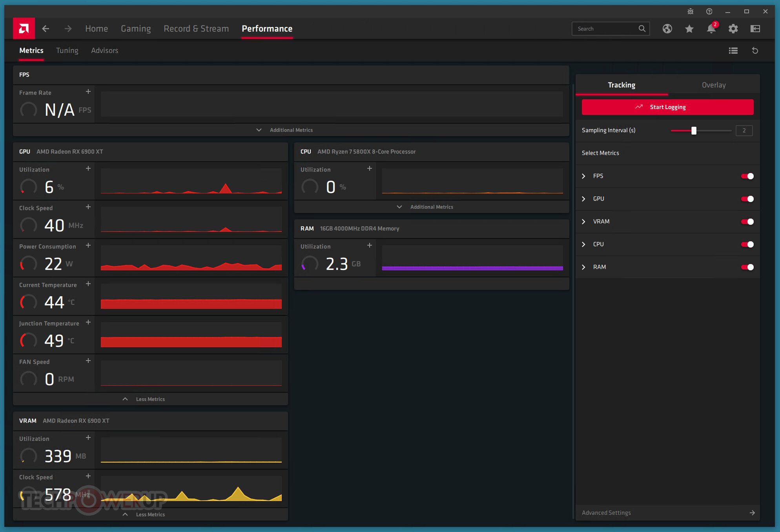Add VRAM Utilization with plus icon
Image resolution: width=780 pixels, height=532 pixels.
click(88, 437)
